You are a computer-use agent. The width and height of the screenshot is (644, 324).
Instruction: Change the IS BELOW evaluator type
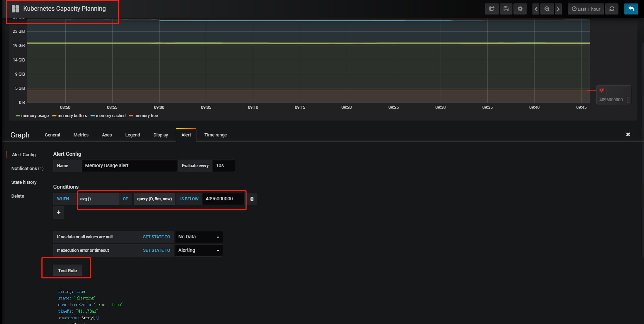point(189,199)
